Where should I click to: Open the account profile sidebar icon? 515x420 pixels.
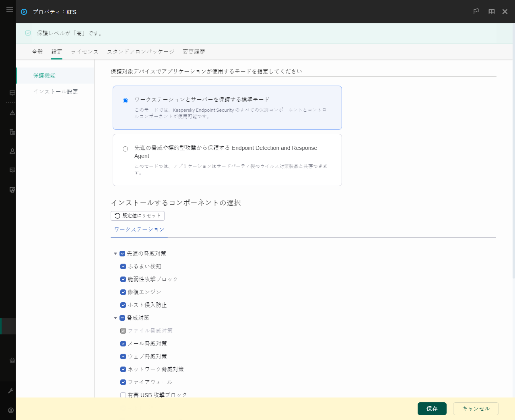point(11,410)
